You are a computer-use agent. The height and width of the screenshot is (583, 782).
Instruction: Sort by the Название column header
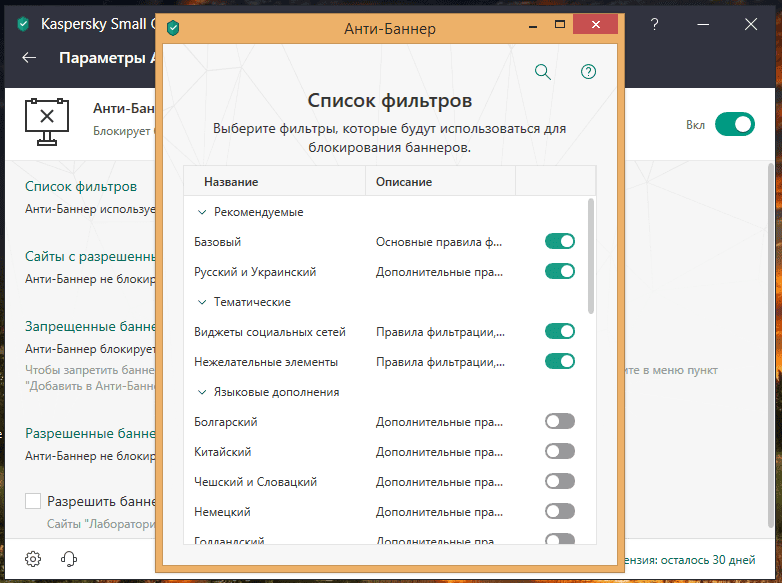(x=275, y=182)
